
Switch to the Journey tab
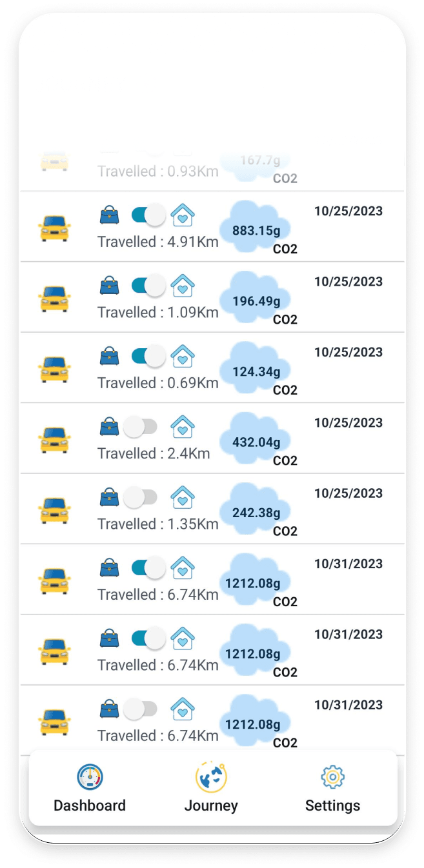211,788
